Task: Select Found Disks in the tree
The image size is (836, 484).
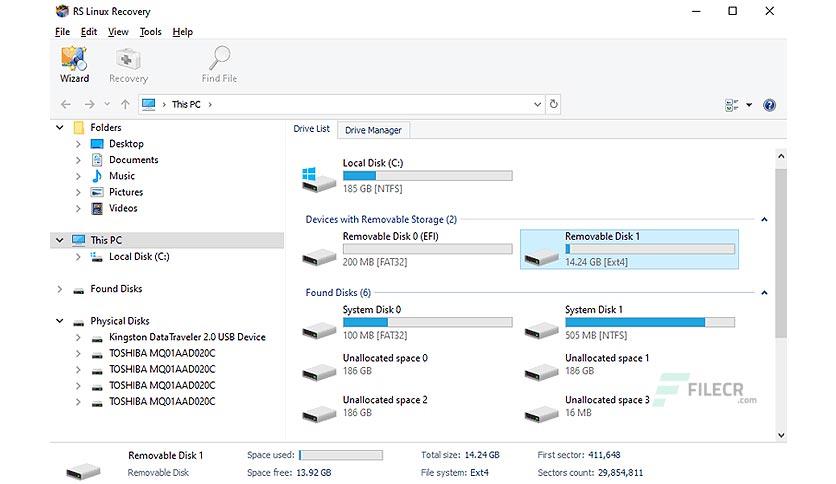Action: [116, 289]
